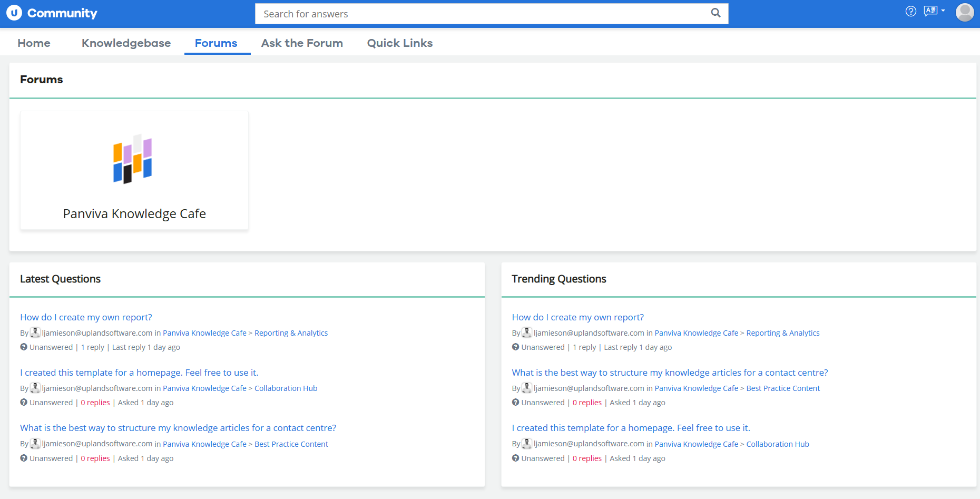Viewport: 980px width, 499px height.
Task: Click Unanswered status icon on latest homepage template question
Action: pos(24,402)
